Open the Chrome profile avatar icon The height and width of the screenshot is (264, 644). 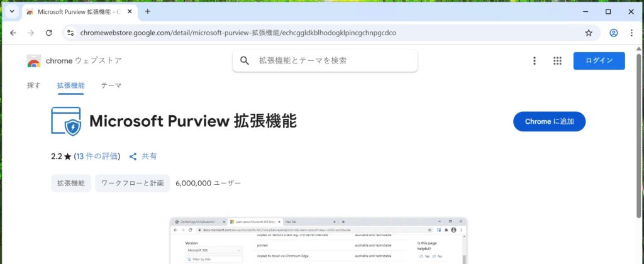pos(613,33)
